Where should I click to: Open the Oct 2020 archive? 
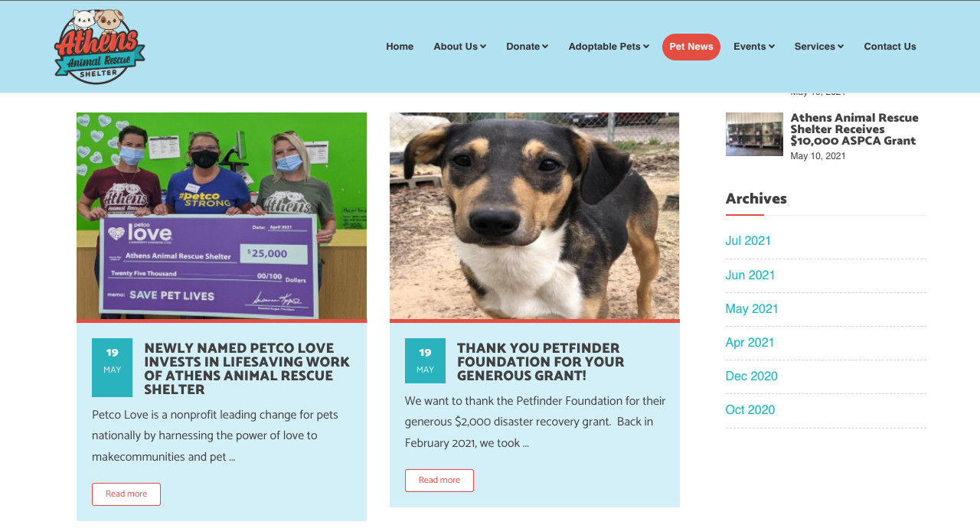pos(750,410)
